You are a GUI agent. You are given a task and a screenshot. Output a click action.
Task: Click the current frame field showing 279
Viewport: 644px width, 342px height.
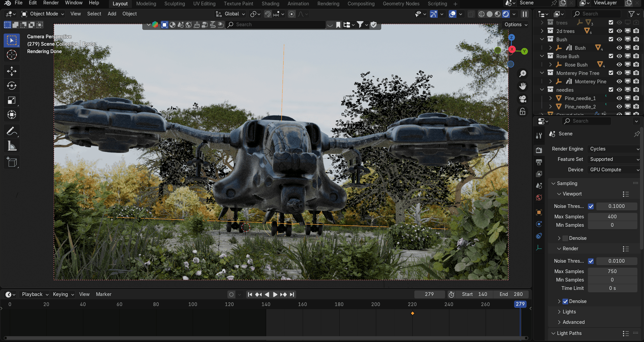(x=429, y=294)
